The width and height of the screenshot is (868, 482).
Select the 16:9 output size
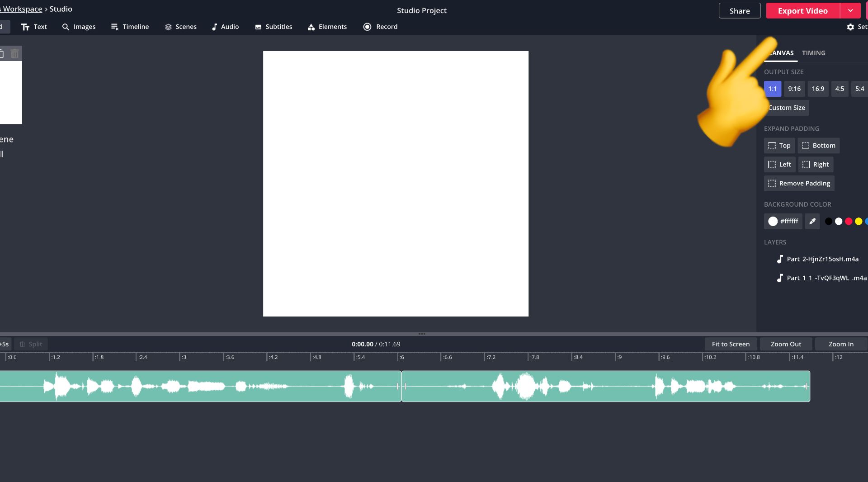tap(817, 89)
